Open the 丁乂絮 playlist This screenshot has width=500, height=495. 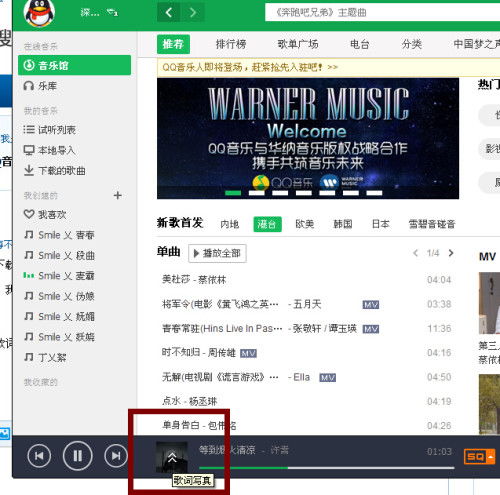45,357
